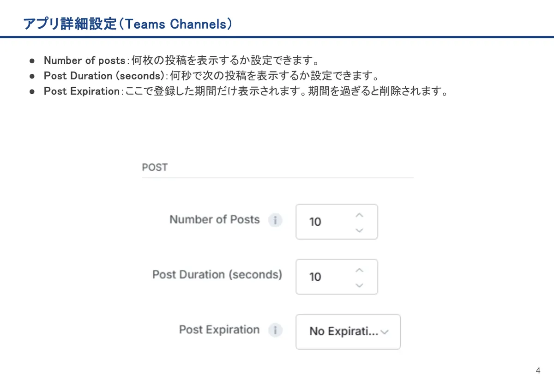Click the bullet text 'Number of posts'
This screenshot has width=554, height=392.
[x=84, y=60]
